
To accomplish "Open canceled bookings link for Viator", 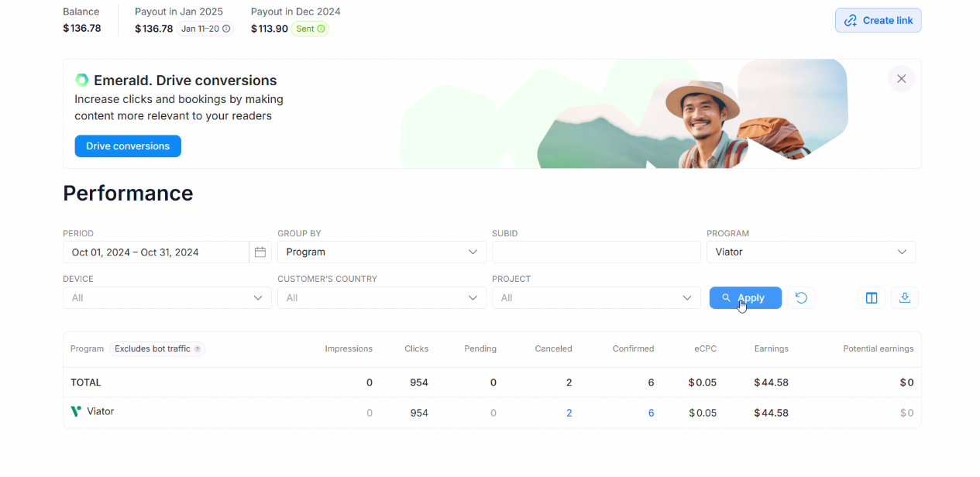I will (x=569, y=414).
